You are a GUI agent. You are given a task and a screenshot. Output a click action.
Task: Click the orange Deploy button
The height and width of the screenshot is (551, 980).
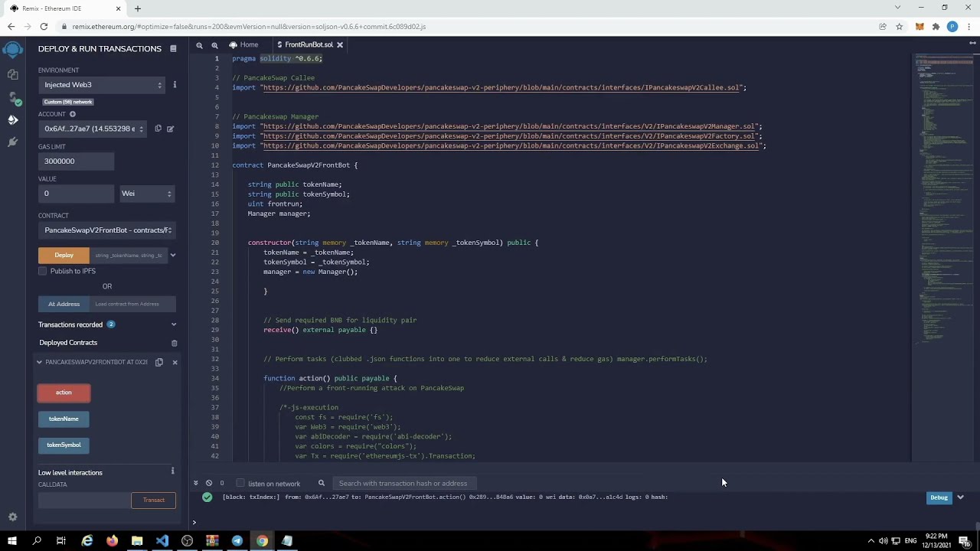[64, 255]
